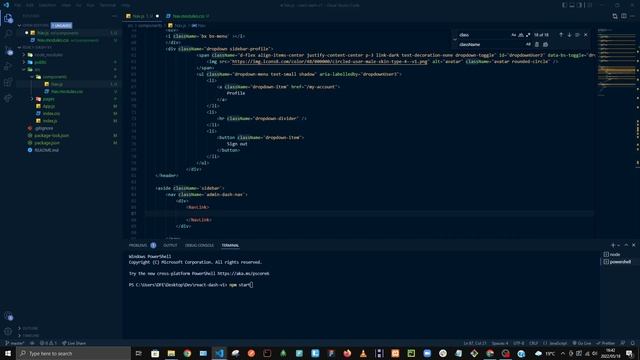Click the unsaved badge in Open Editors
The image size is (640, 360).
click(62, 25)
